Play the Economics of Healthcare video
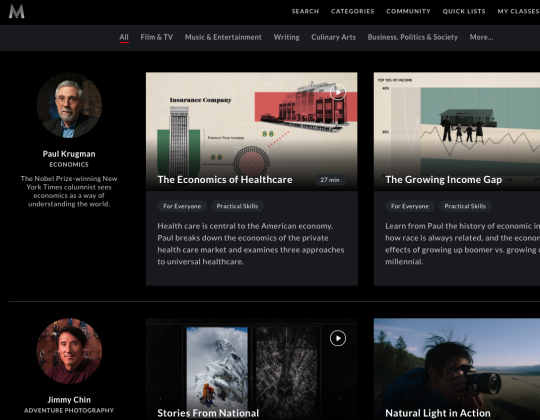Screen dimensions: 540x420 pos(338,92)
